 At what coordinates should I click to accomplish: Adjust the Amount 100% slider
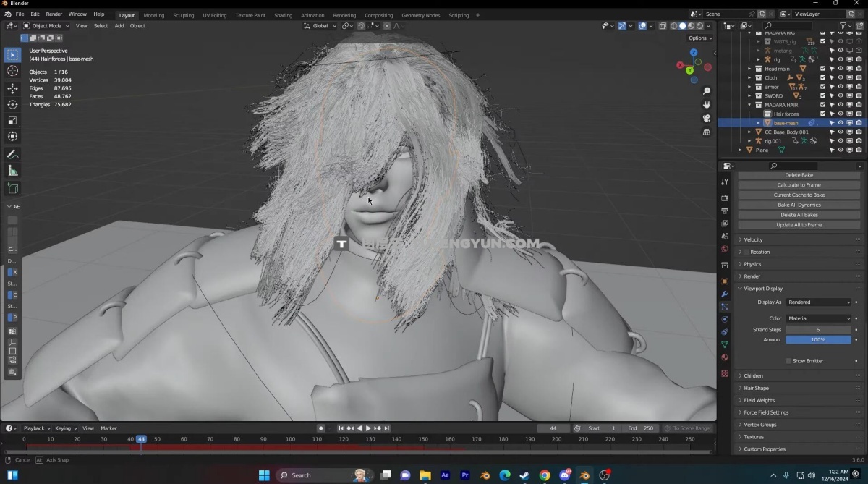click(818, 339)
